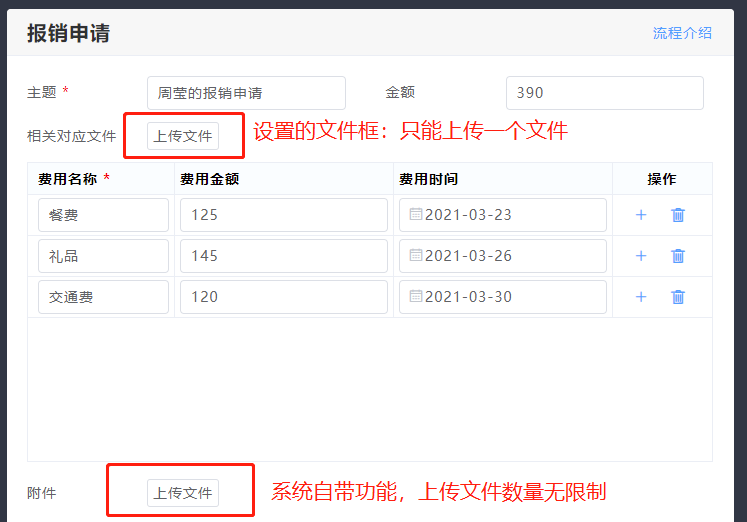Add a row after the 礼品 entry
Image resolution: width=747 pixels, height=522 pixels.
pyautogui.click(x=641, y=256)
